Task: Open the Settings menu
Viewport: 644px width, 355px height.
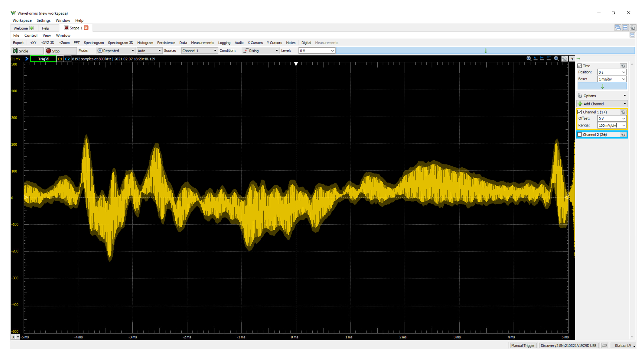Action: click(x=44, y=21)
